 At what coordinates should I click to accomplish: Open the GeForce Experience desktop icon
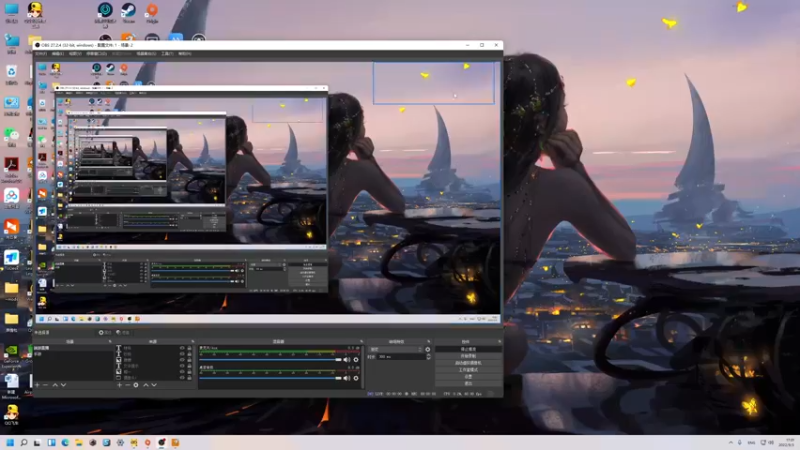click(11, 356)
